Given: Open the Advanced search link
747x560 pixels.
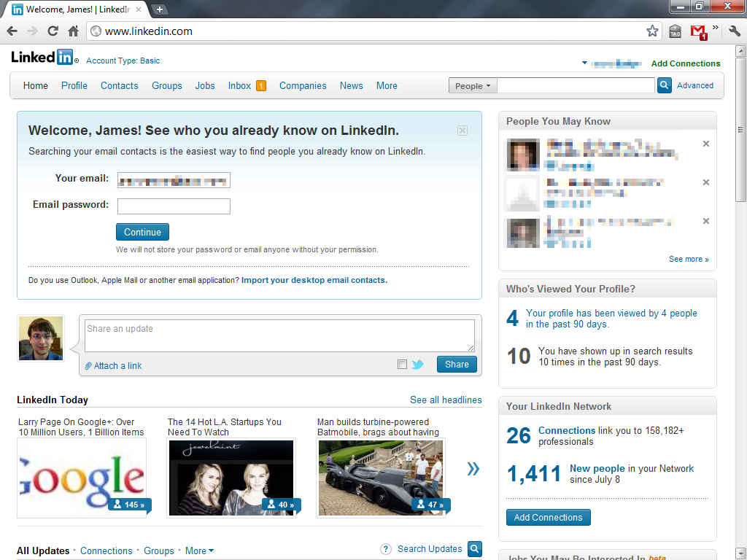Looking at the screenshot, I should 695,85.
